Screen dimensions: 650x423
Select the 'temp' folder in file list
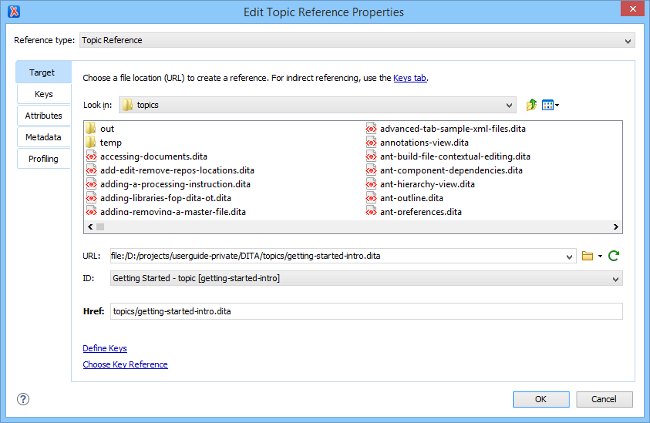click(110, 143)
